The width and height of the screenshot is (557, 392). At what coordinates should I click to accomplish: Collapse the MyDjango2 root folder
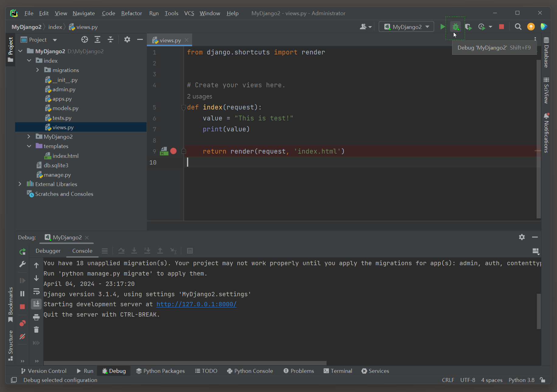pyautogui.click(x=20, y=51)
